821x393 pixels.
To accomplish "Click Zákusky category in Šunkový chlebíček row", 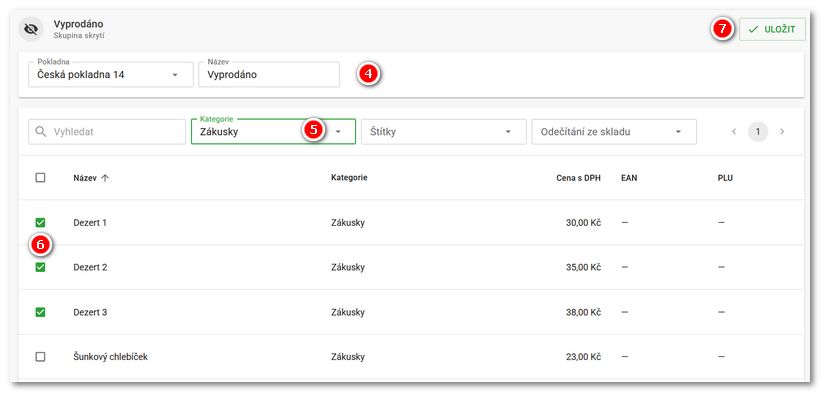I will (x=348, y=357).
